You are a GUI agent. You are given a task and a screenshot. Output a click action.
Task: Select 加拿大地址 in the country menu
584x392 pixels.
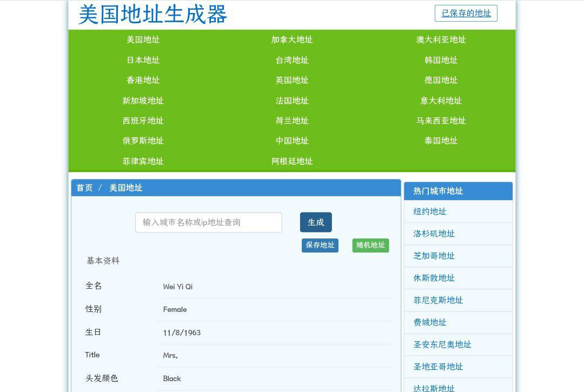click(292, 40)
